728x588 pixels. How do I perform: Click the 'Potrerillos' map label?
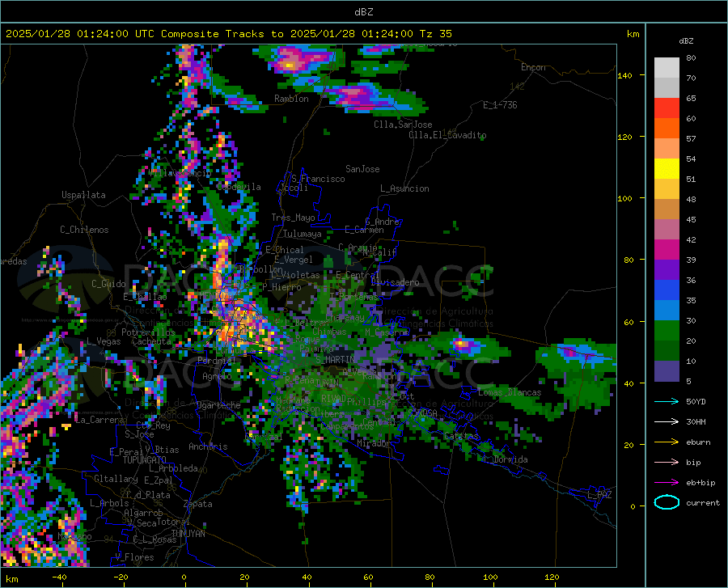[x=148, y=332]
